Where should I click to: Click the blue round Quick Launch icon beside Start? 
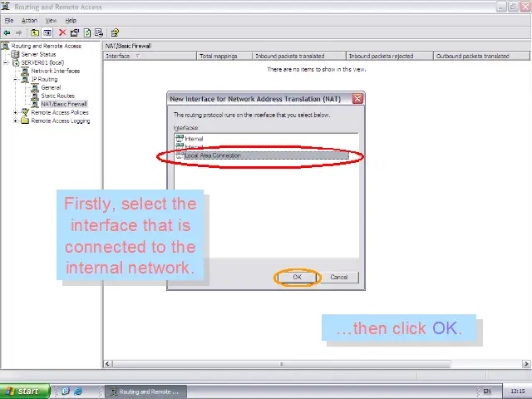[x=66, y=391]
